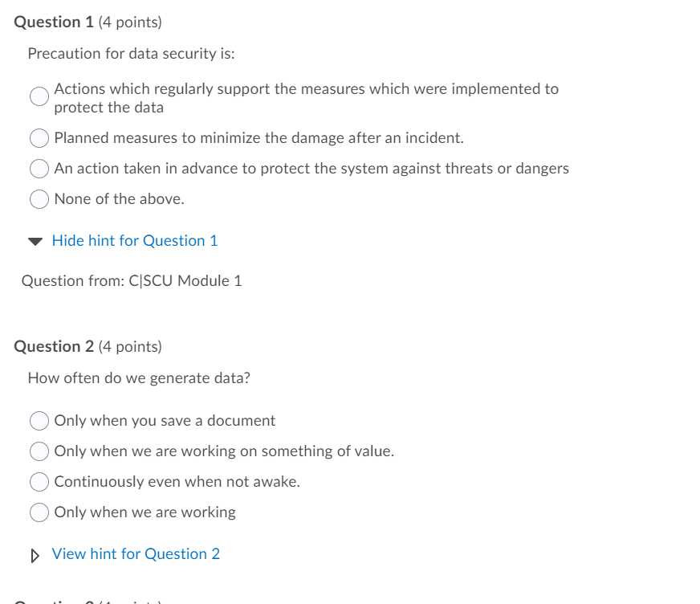Click 'View hint for Question 2' link
The width and height of the screenshot is (700, 604).
[136, 553]
